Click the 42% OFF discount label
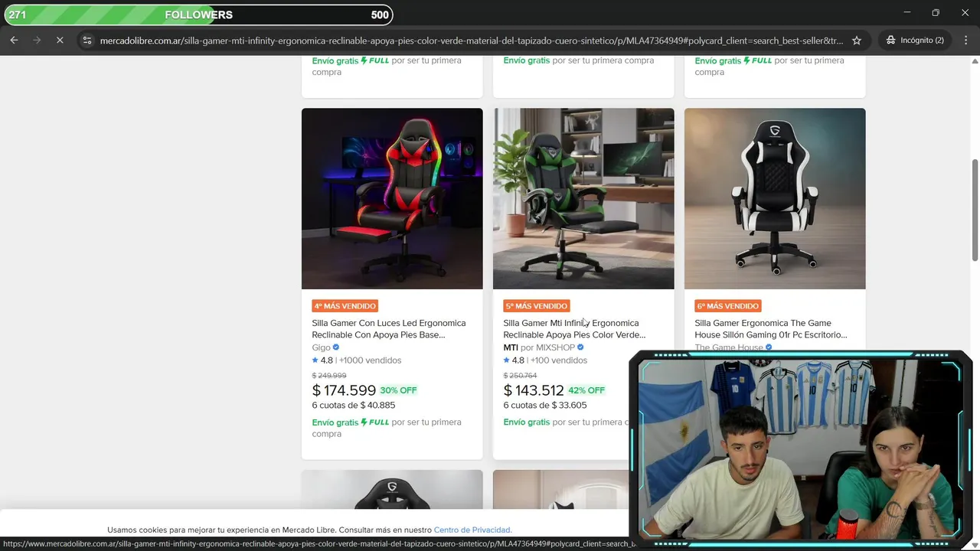 pyautogui.click(x=586, y=390)
